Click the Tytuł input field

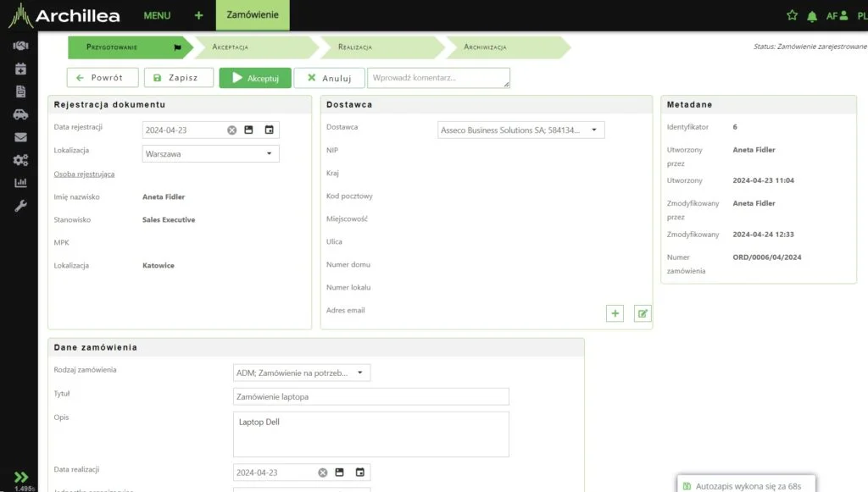370,396
